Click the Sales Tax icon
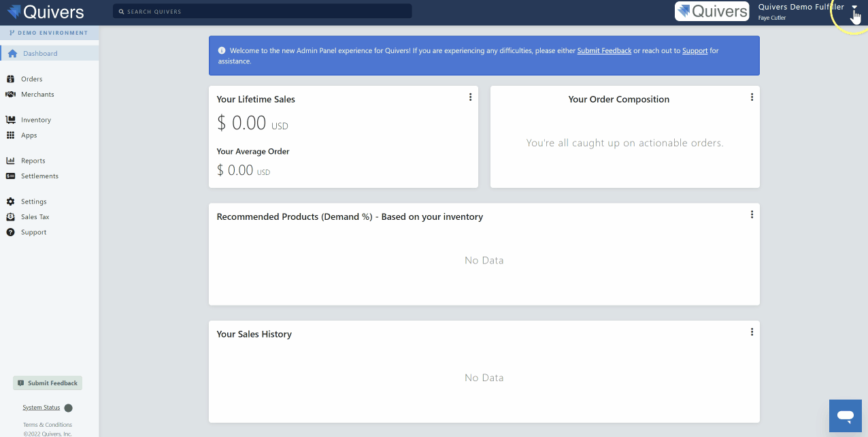Screen dimensions: 868x437 tap(10, 217)
